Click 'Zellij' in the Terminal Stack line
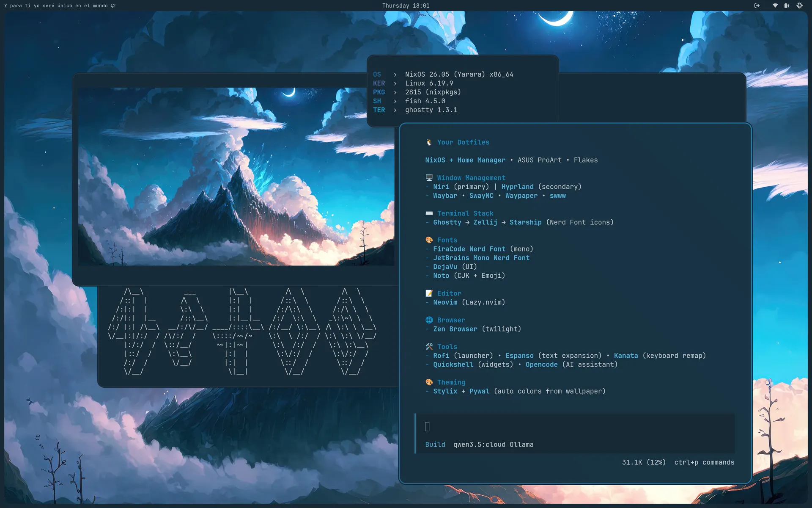The image size is (812, 508). 485,222
